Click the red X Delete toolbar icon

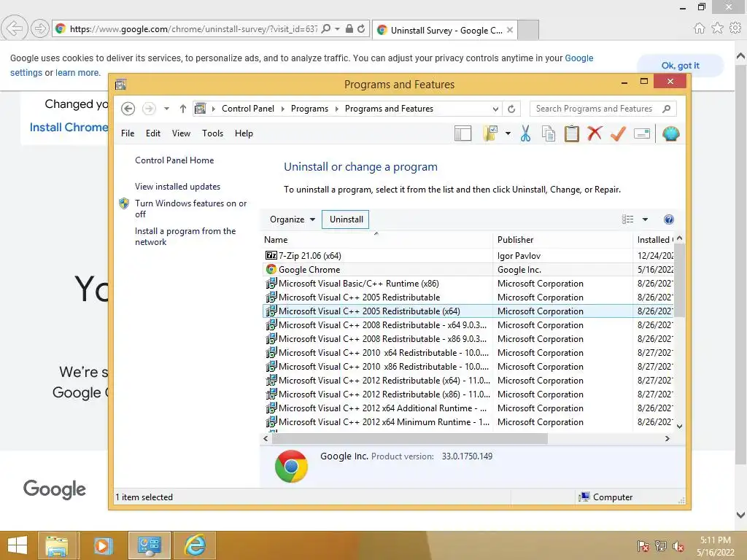click(x=595, y=133)
